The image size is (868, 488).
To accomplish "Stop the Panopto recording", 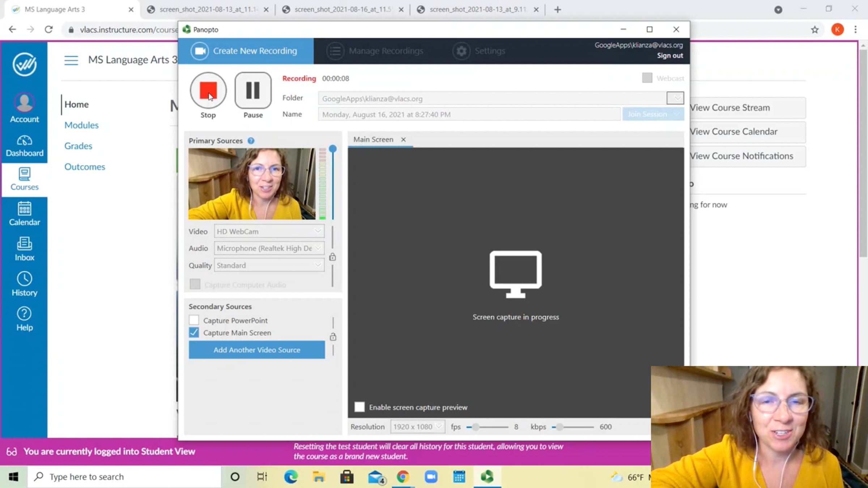I will (x=208, y=90).
